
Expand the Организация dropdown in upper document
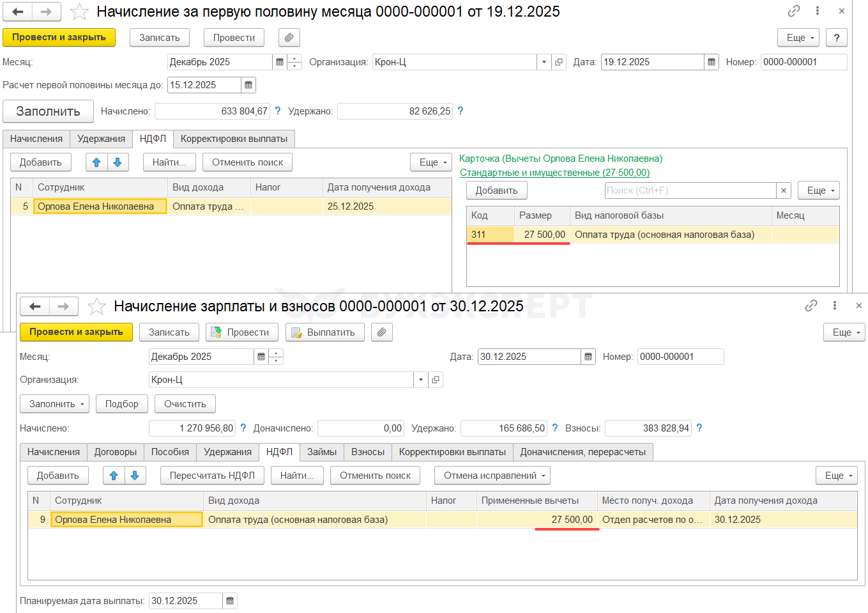click(x=544, y=62)
